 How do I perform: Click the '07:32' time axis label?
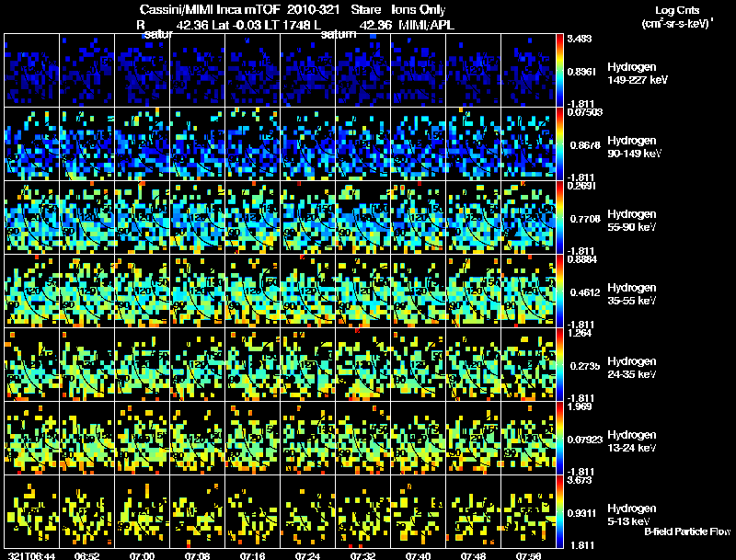point(362,556)
